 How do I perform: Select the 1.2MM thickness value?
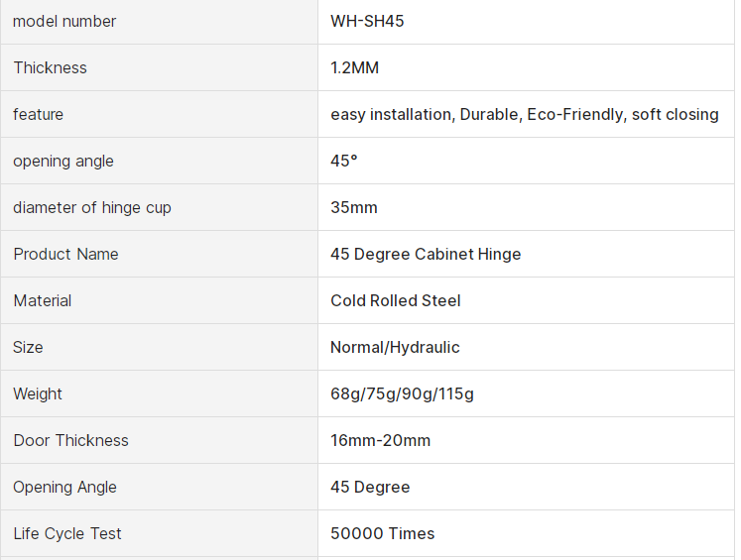coord(355,67)
